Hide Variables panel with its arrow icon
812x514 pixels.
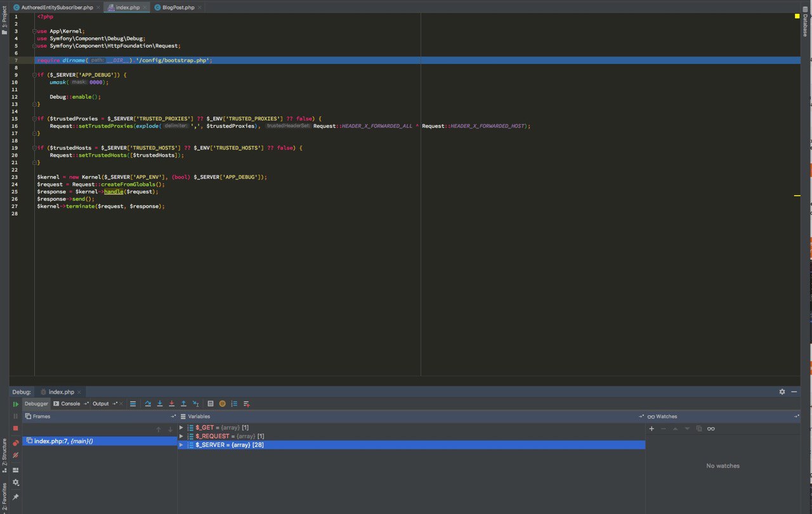coord(641,416)
